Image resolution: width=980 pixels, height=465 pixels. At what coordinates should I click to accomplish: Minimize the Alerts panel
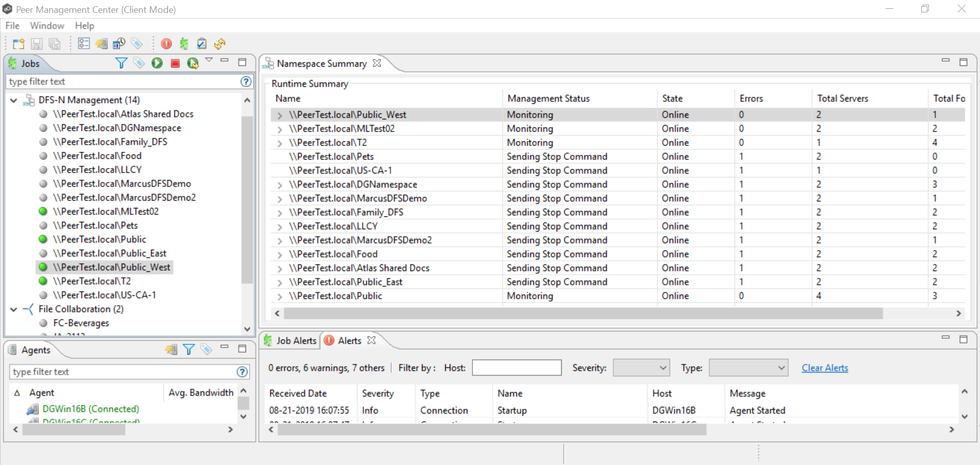pyautogui.click(x=945, y=338)
